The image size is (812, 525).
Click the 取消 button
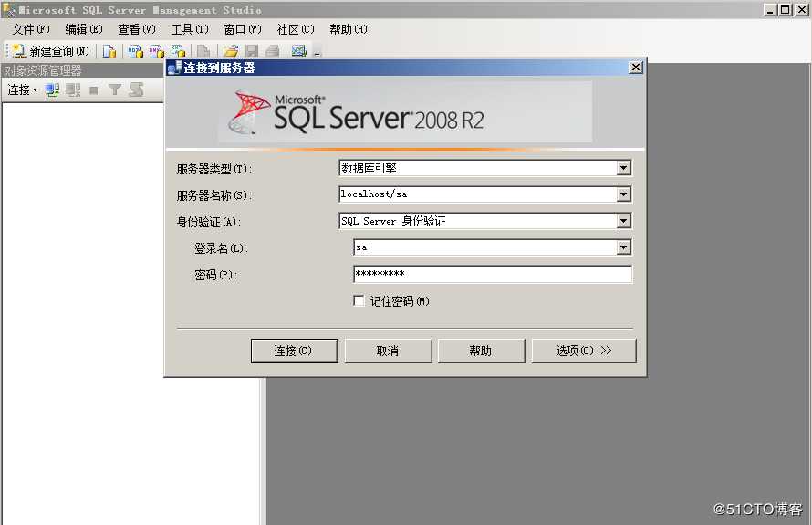point(388,351)
